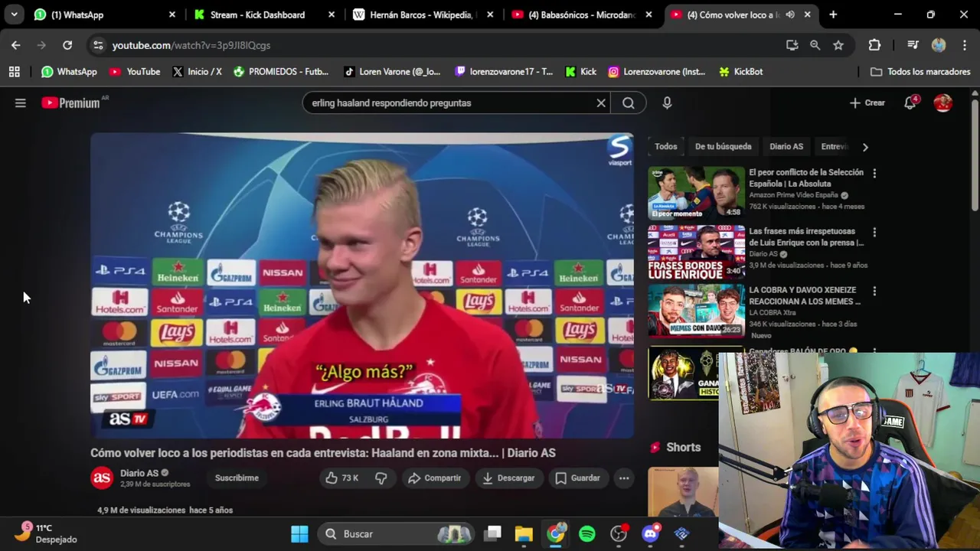Open YouTube notifications bell
980x551 pixels.
[x=910, y=103]
